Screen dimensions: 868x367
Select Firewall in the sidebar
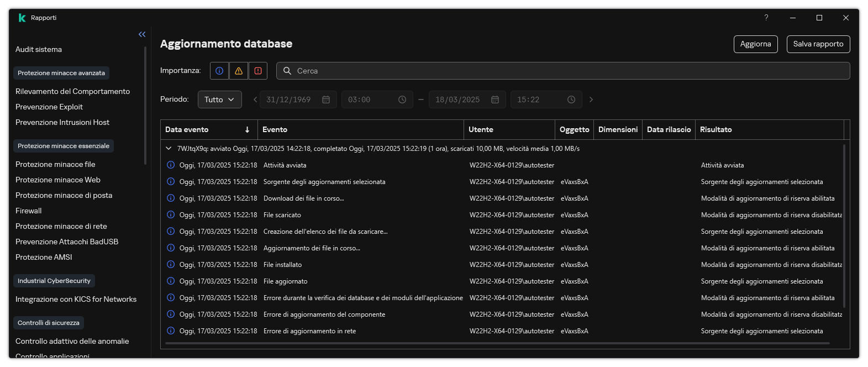29,211
